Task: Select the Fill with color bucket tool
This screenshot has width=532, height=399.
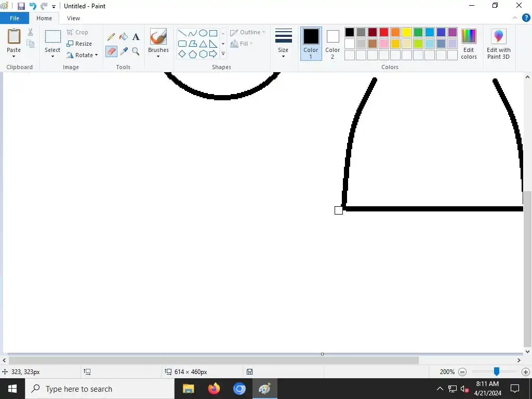Action: 124,37
